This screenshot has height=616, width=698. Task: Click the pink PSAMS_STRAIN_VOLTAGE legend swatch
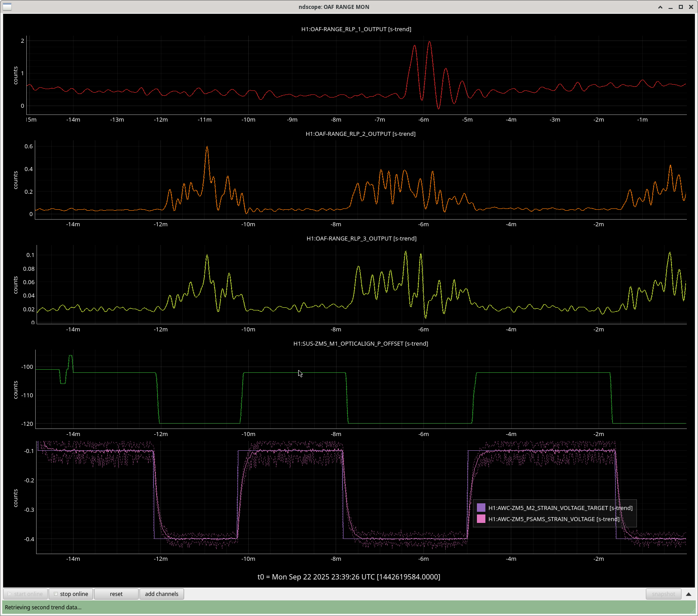(x=481, y=519)
